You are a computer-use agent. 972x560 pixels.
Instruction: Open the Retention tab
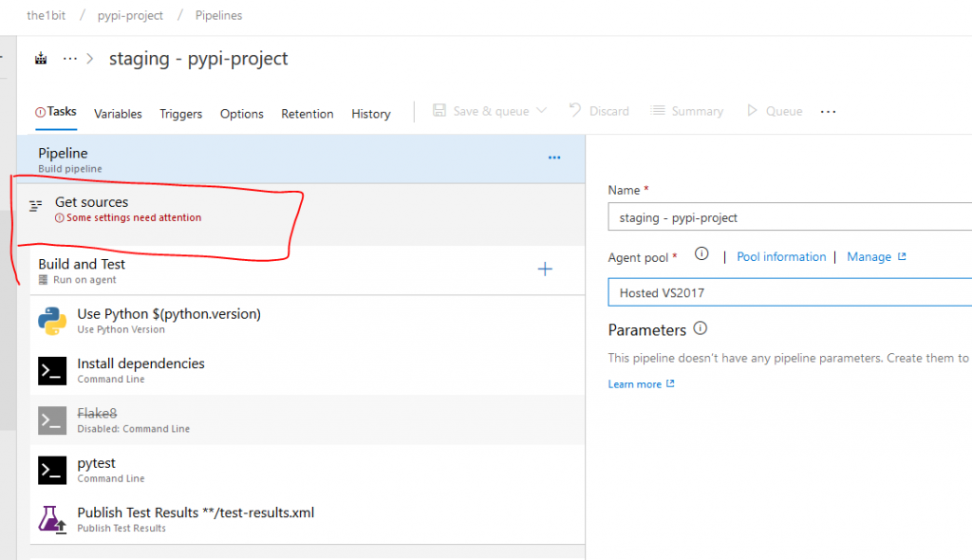pos(308,114)
